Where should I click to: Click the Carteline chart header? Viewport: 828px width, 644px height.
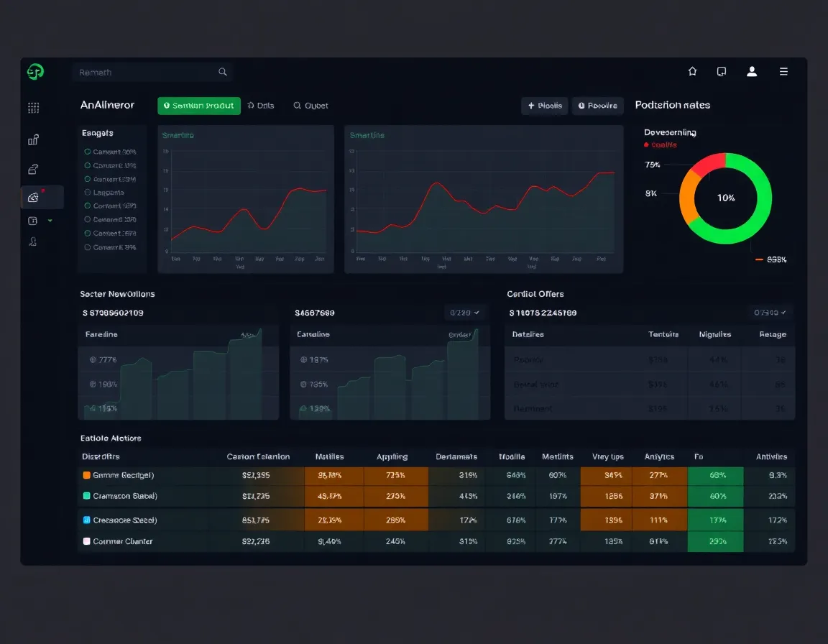313,334
